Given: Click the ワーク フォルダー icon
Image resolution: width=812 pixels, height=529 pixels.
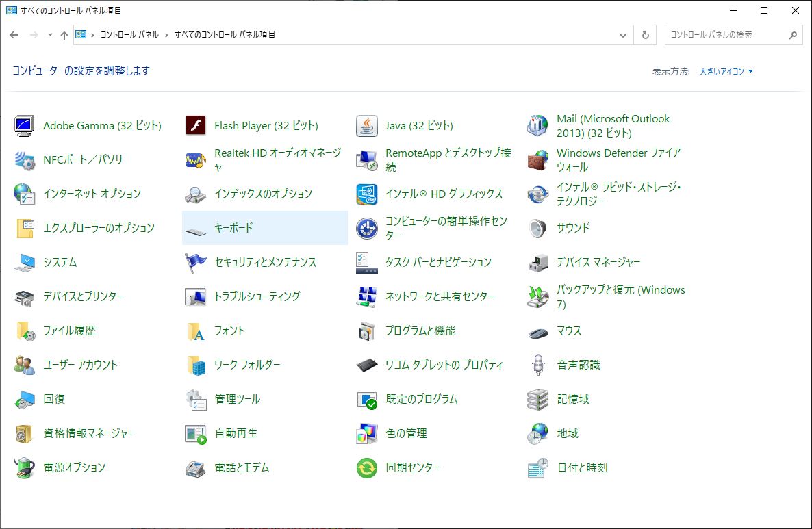Looking at the screenshot, I should click(x=196, y=365).
